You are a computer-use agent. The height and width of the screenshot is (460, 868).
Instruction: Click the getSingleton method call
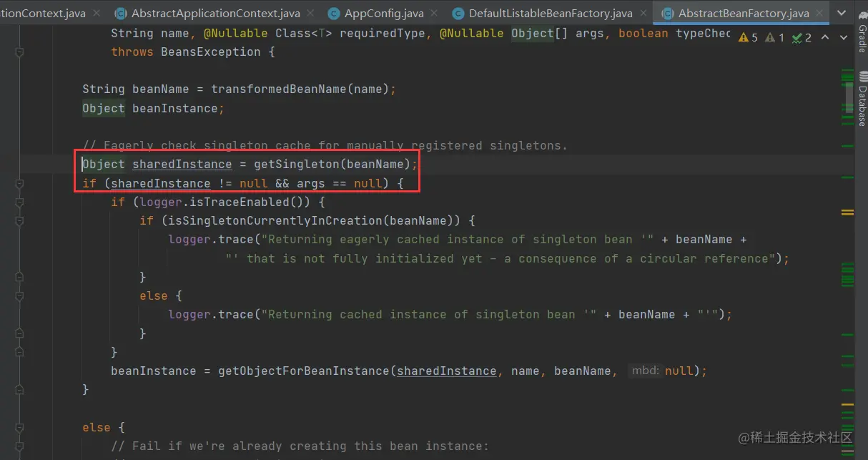click(296, 165)
